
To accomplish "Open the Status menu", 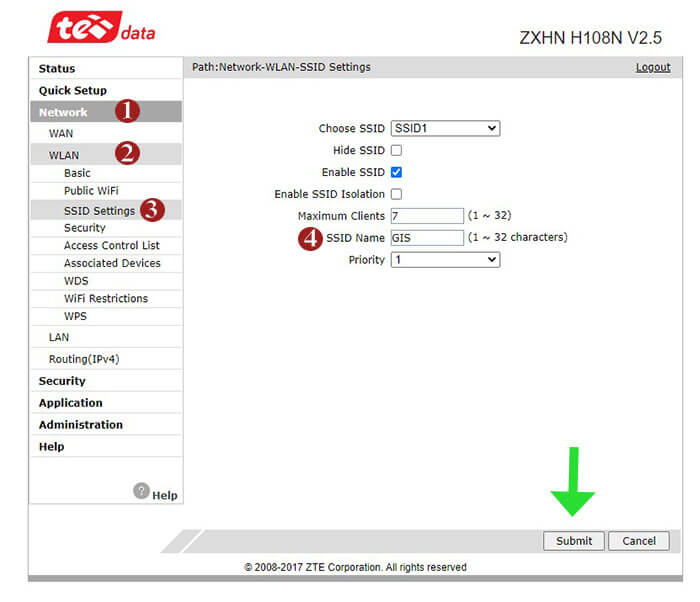I will (x=57, y=68).
